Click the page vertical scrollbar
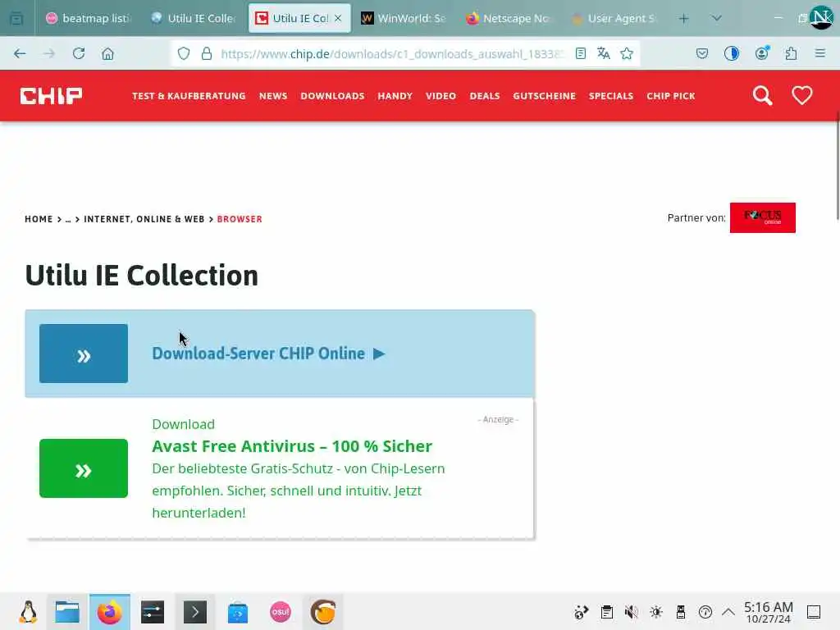This screenshot has height=630, width=840. point(837,166)
